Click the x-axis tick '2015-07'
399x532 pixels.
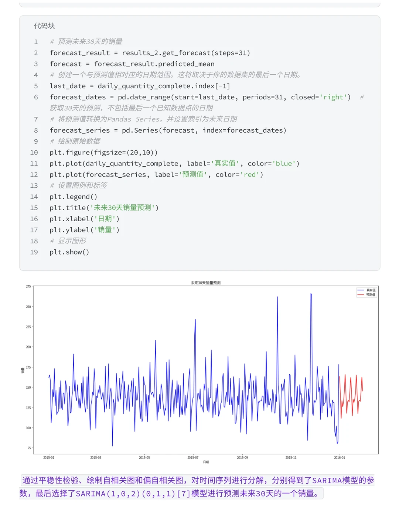[x=193, y=458]
